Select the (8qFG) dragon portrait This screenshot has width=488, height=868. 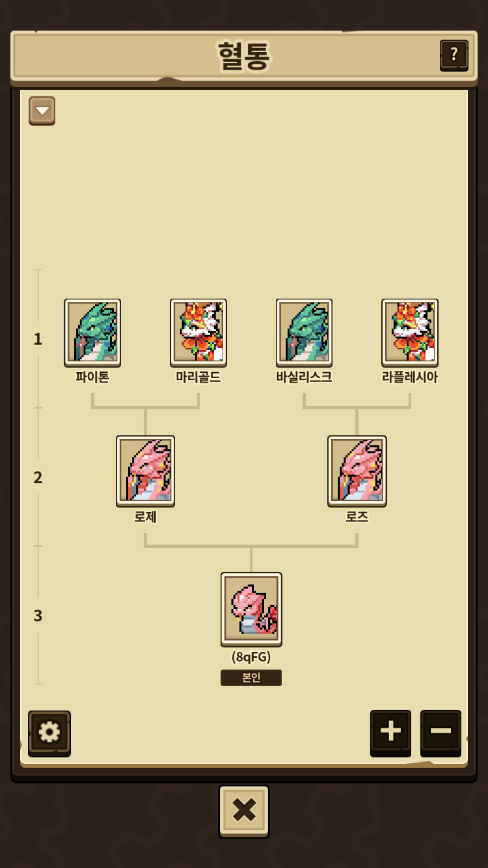click(x=251, y=609)
